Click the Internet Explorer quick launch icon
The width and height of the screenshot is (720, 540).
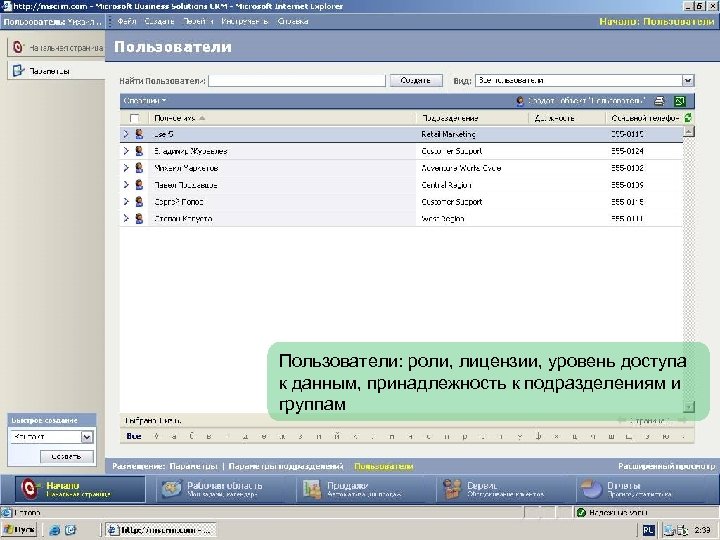click(55, 530)
